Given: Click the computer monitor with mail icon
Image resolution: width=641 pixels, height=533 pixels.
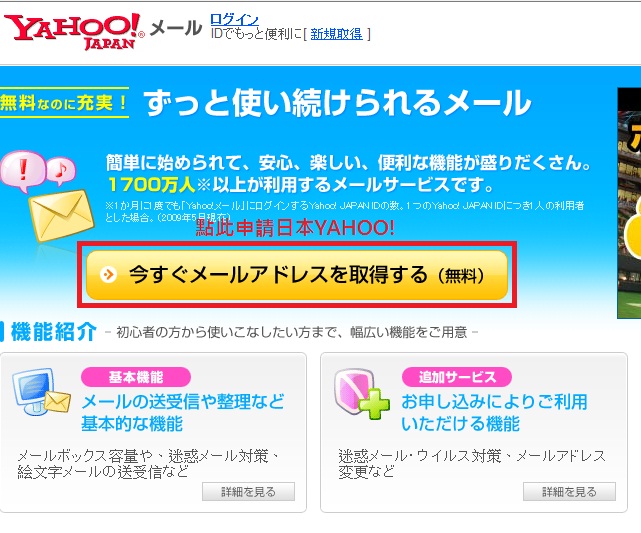Looking at the screenshot, I should coord(41,392).
